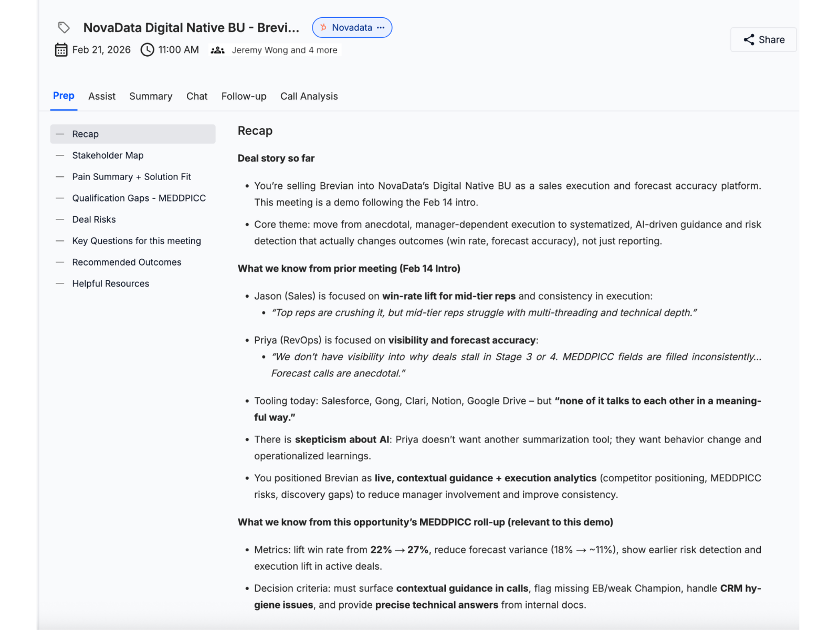
Task: Click the 11:00 AM time text
Action: coord(178,50)
